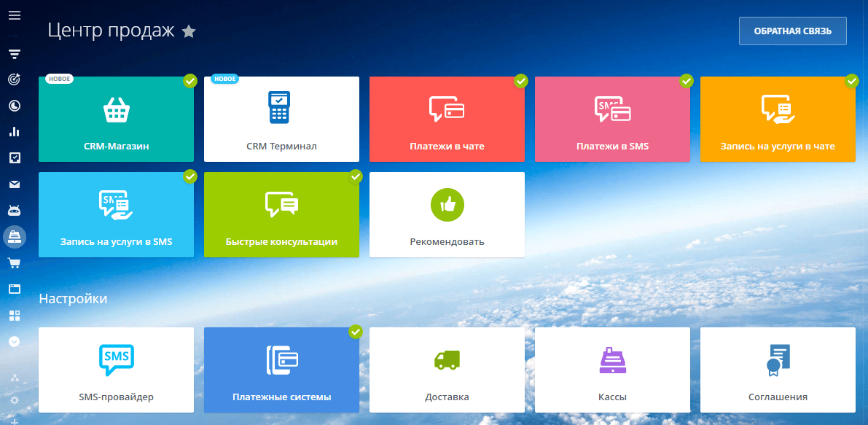Open the Быстрые консультации tile

pyautogui.click(x=282, y=215)
